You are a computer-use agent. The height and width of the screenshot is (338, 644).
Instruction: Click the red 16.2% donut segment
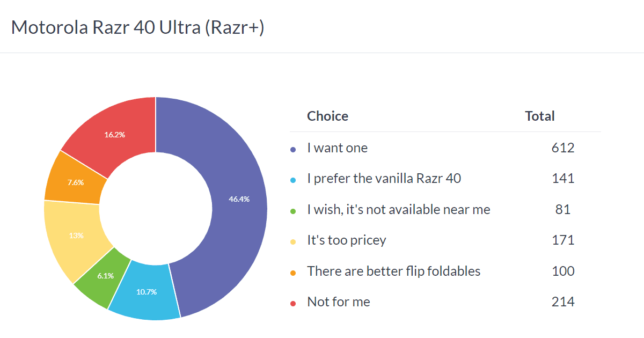click(x=115, y=135)
